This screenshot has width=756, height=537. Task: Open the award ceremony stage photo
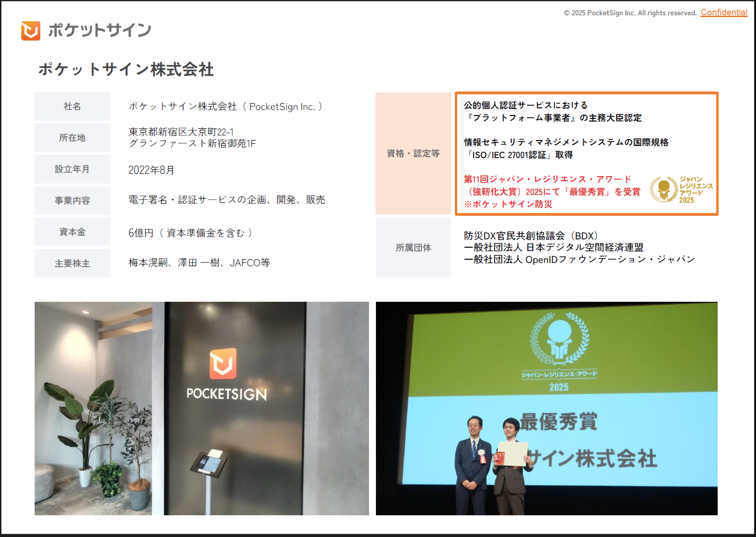coord(546,408)
